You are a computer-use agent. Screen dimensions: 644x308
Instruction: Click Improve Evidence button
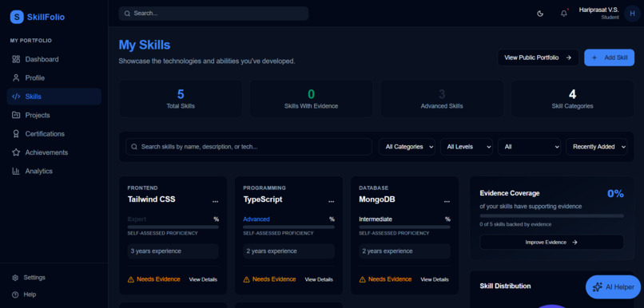[x=551, y=243]
